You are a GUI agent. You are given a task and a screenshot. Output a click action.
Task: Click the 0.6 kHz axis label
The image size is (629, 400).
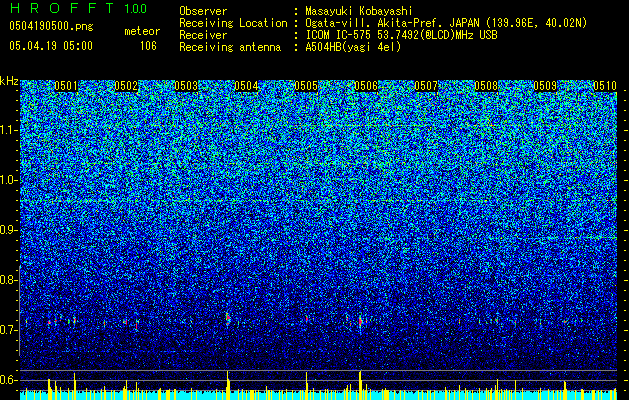pyautogui.click(x=8, y=380)
